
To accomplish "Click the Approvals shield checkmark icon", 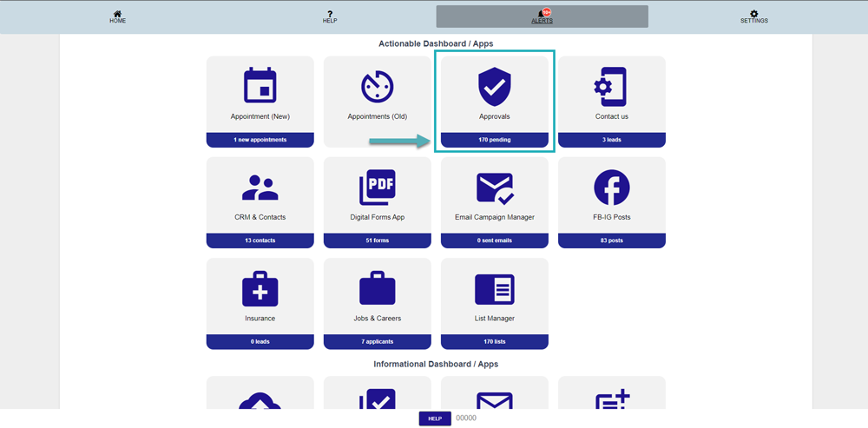I will (x=494, y=87).
